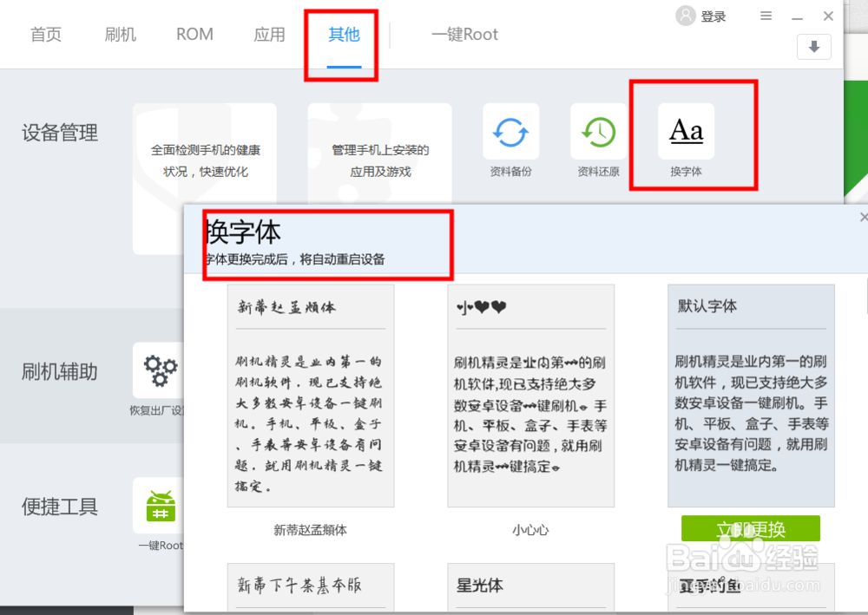
Task: Click the 便捷工具 section heading
Action: pos(60,507)
